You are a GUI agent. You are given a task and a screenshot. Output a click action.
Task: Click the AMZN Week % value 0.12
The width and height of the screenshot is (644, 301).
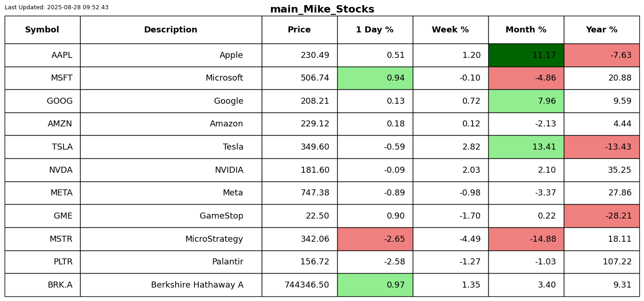471,124
